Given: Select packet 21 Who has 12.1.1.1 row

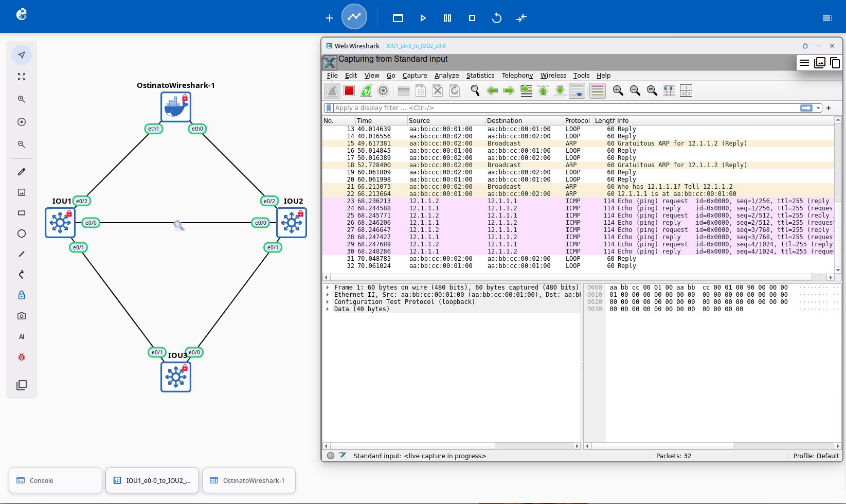Looking at the screenshot, I should click(578, 187).
